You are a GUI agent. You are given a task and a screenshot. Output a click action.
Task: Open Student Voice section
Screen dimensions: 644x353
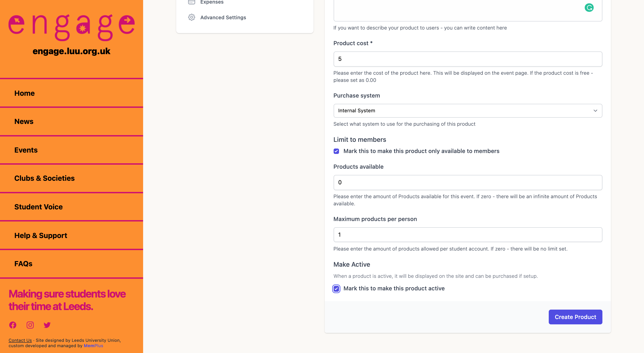(72, 207)
